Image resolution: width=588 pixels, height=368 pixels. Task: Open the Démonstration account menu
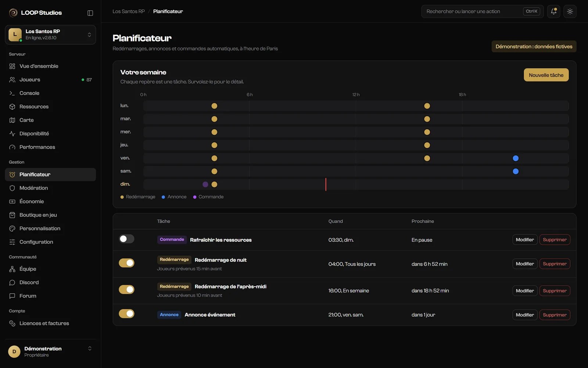coord(50,351)
